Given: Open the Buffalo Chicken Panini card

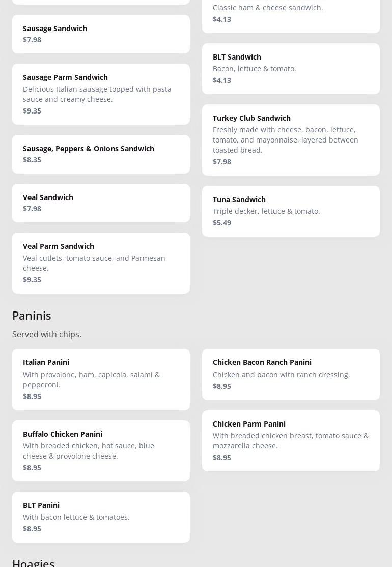Looking at the screenshot, I should (101, 450).
